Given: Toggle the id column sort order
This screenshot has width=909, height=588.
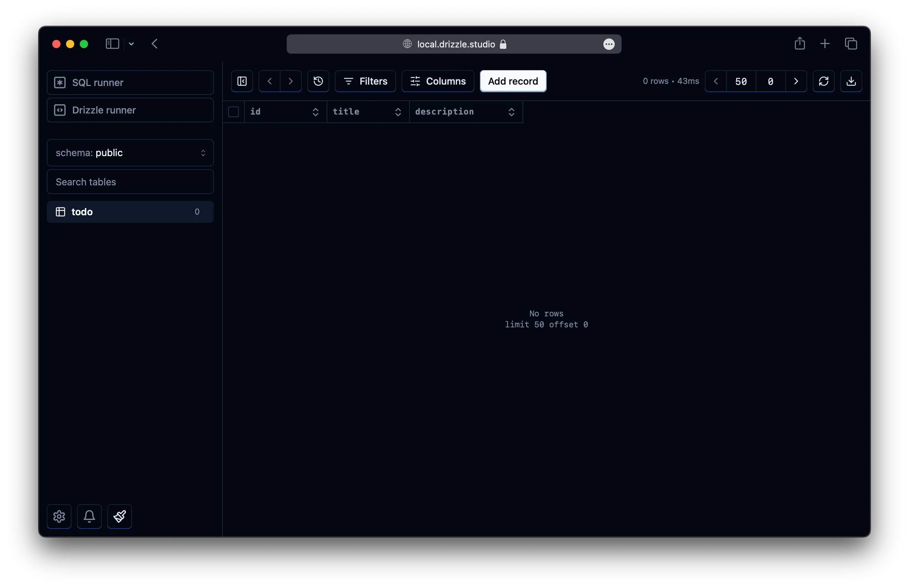Looking at the screenshot, I should [x=315, y=111].
